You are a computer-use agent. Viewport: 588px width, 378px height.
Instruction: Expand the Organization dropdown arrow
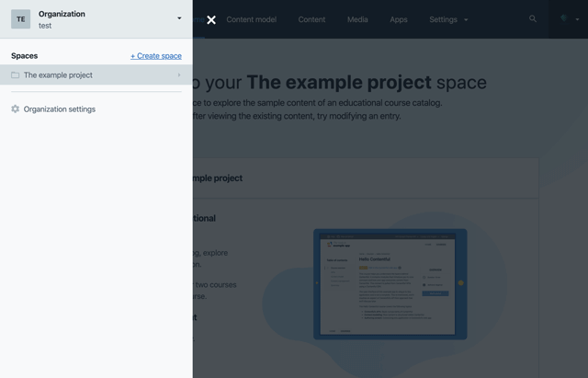click(179, 18)
